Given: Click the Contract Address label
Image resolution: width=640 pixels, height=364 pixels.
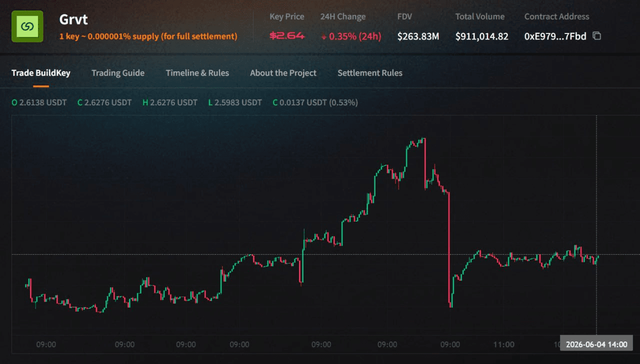Looking at the screenshot, I should pos(557,16).
